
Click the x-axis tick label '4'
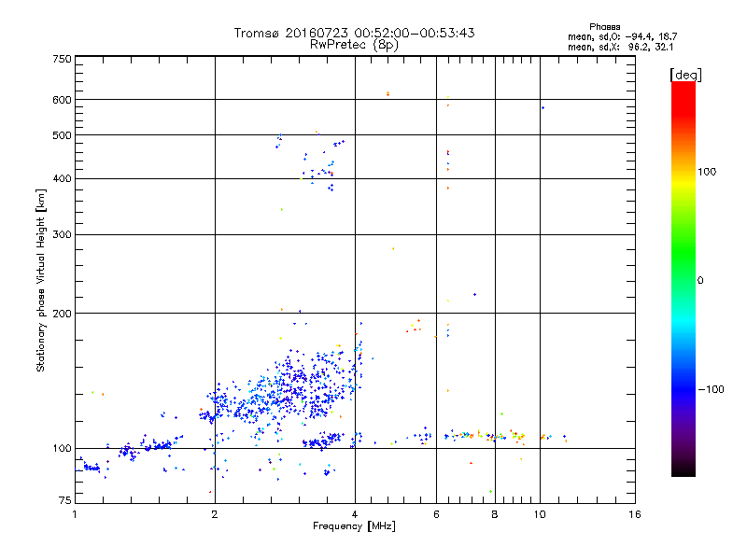[x=355, y=514]
